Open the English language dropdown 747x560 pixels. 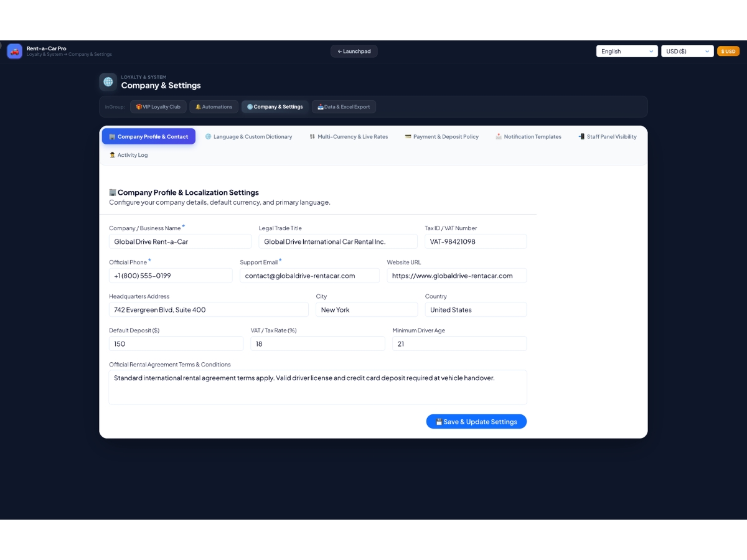[x=627, y=51]
